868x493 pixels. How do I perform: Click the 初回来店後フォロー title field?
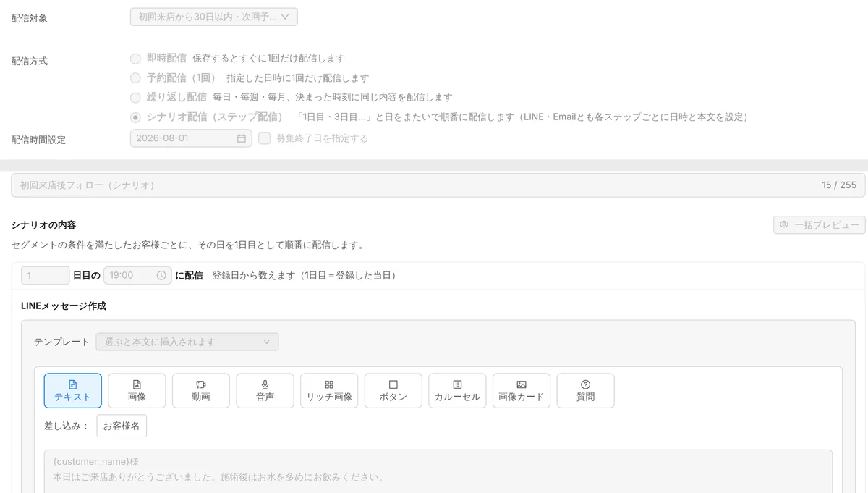(438, 185)
